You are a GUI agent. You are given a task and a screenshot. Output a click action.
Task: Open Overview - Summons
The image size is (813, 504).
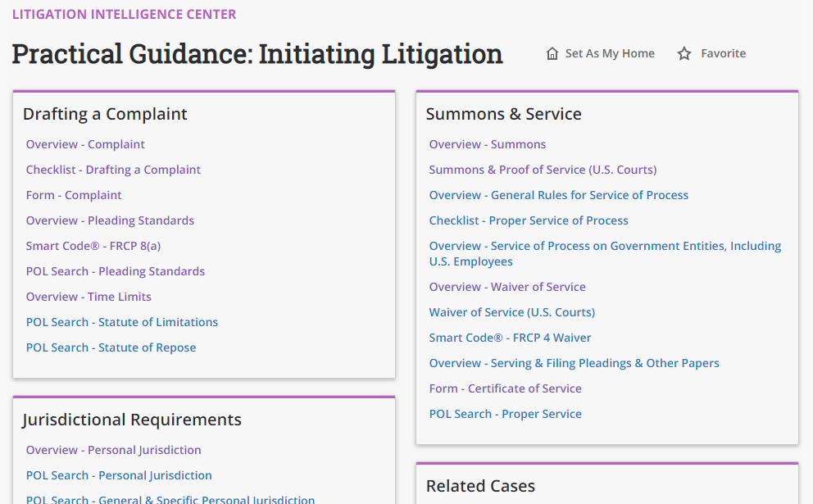tap(488, 143)
